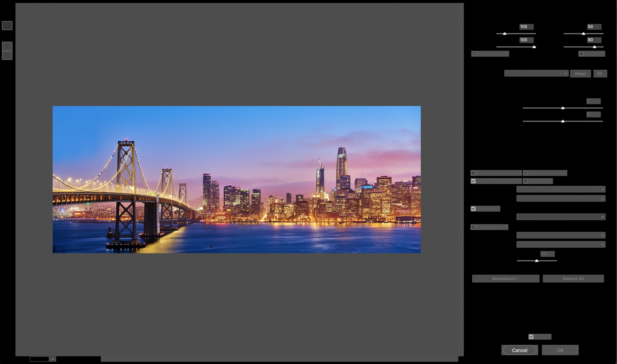Select the middle tool button in left toolbar

coord(7,46)
